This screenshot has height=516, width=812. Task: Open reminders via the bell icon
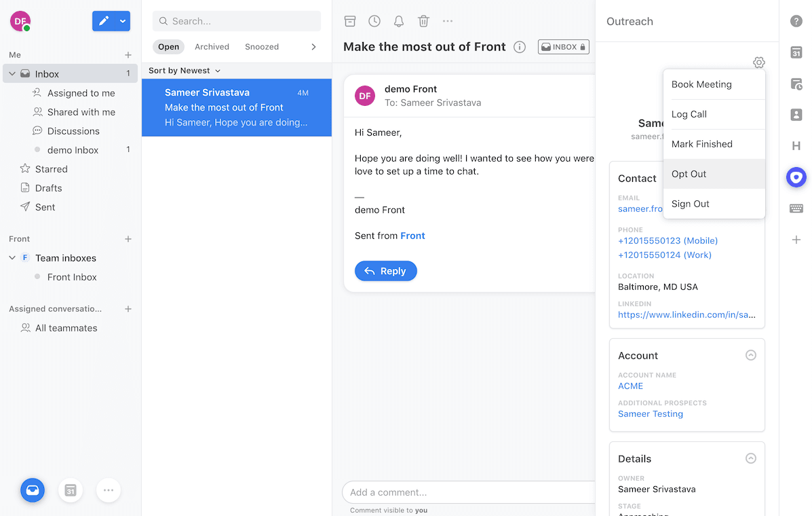[398, 21]
